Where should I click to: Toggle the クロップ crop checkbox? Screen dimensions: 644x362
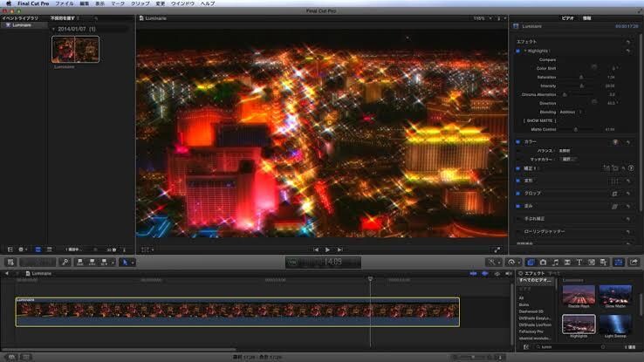518,194
